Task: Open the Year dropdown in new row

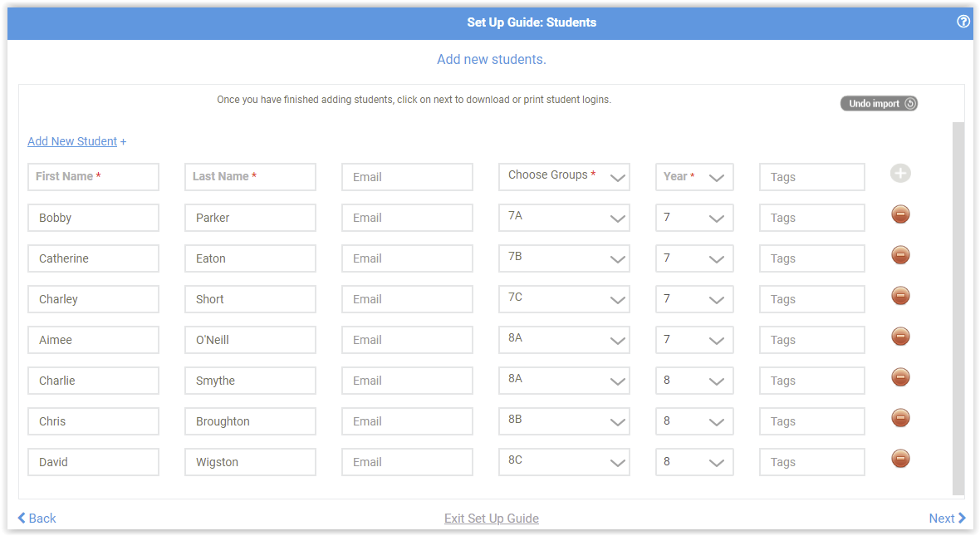Action: tap(694, 177)
